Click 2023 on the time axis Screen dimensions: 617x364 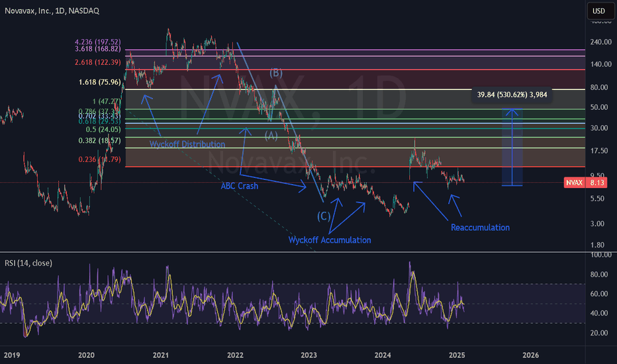click(309, 355)
